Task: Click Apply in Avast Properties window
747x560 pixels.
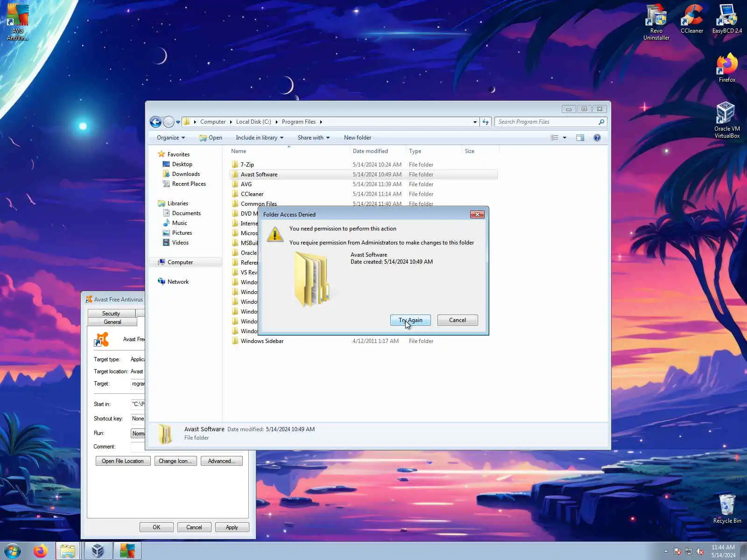Action: click(232, 527)
